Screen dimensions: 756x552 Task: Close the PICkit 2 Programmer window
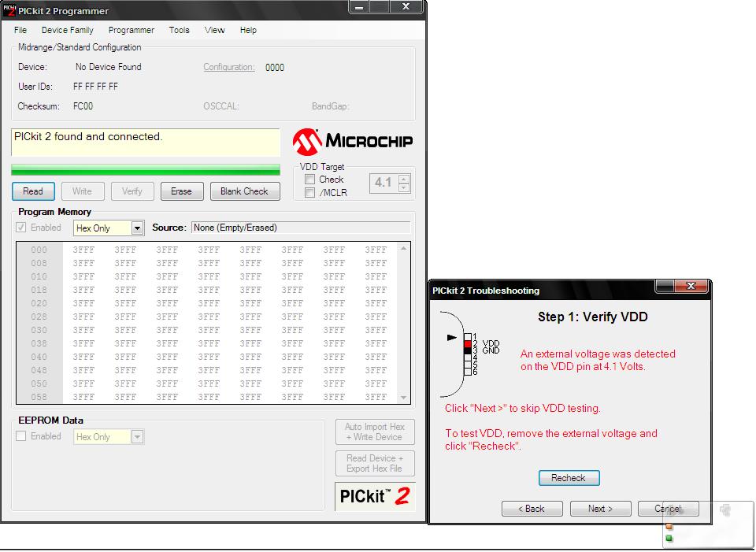click(406, 7)
